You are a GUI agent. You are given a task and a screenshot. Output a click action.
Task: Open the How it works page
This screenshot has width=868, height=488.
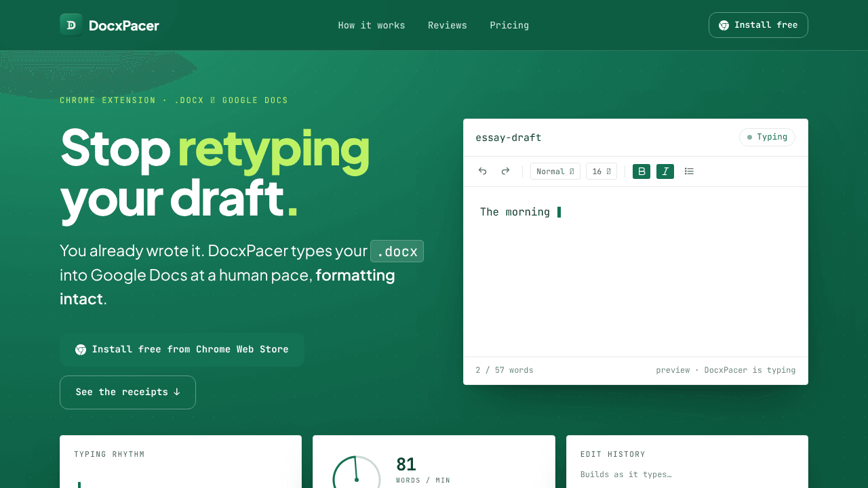tap(372, 25)
